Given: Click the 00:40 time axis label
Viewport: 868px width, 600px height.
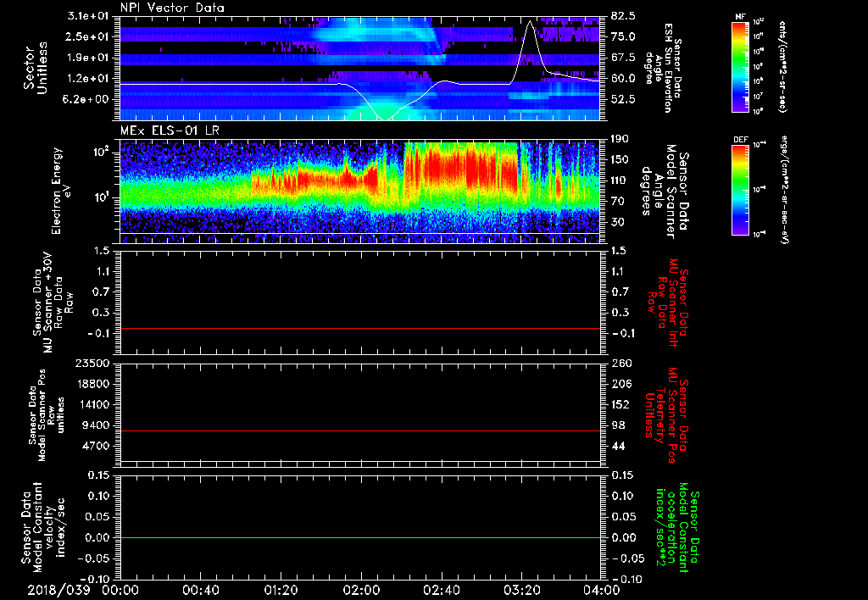Looking at the screenshot, I should click(x=199, y=590).
